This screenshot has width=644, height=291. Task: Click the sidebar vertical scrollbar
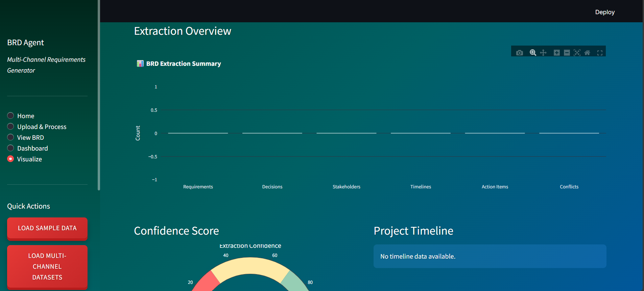pyautogui.click(x=99, y=95)
